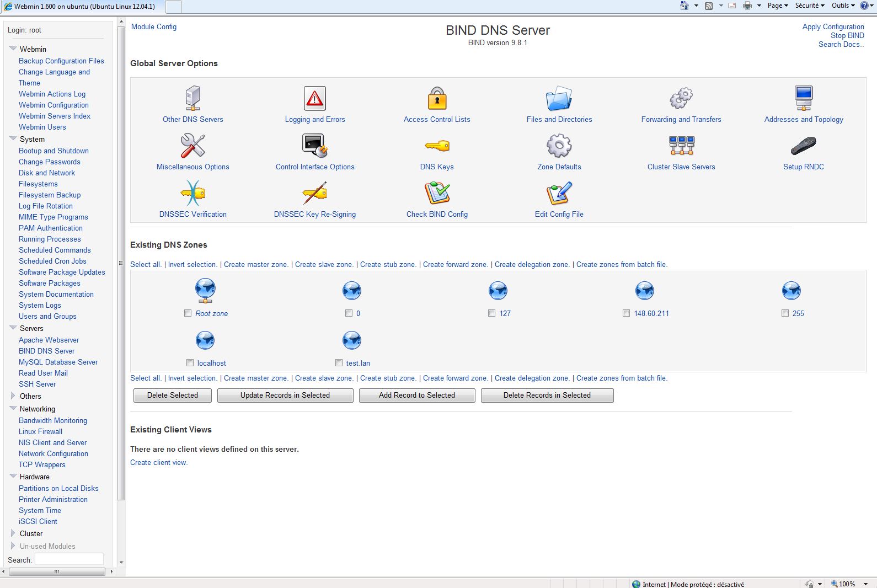
Task: Click the browser Print toolbar icon
Action: [x=747, y=6]
